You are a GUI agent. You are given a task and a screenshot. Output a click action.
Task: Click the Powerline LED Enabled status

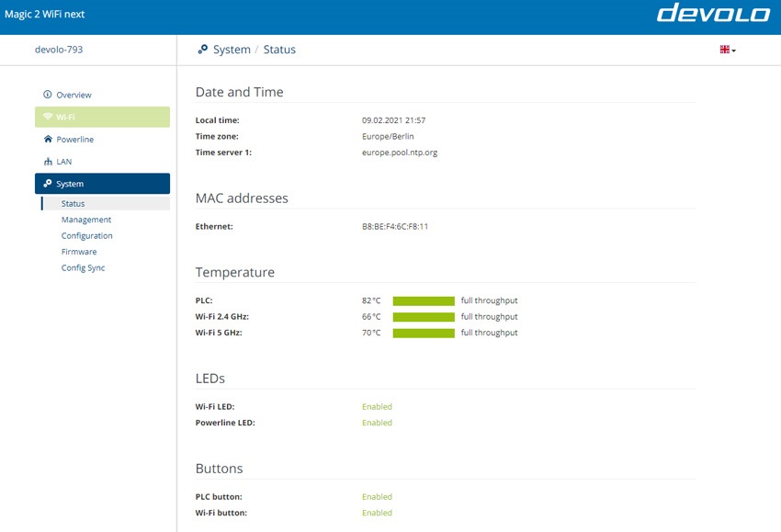377,423
